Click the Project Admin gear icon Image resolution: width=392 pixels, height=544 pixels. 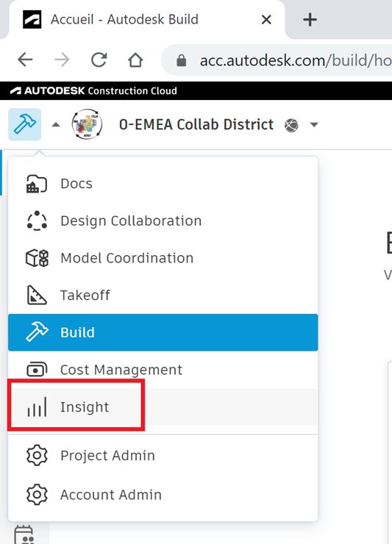[x=37, y=456]
